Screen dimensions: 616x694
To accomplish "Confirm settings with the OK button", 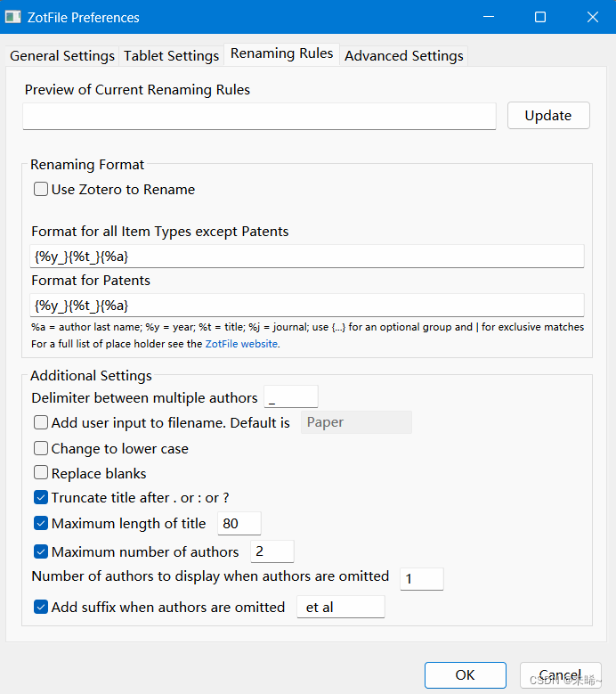I will tap(466, 675).
